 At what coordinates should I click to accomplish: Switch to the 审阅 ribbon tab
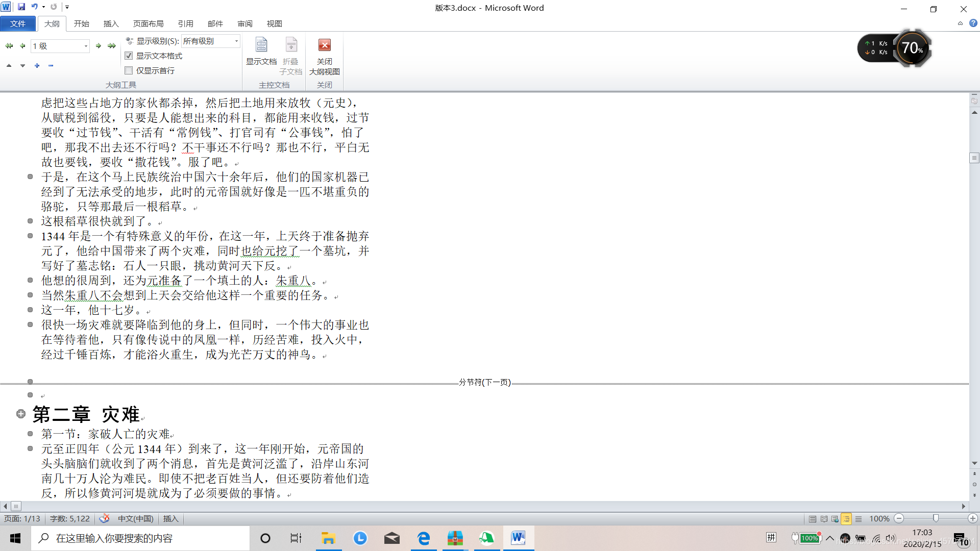click(244, 23)
